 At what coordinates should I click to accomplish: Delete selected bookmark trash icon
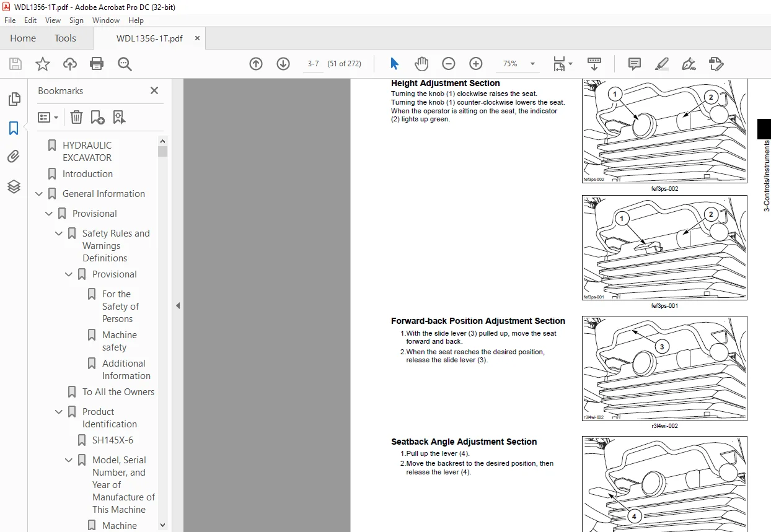tap(76, 117)
